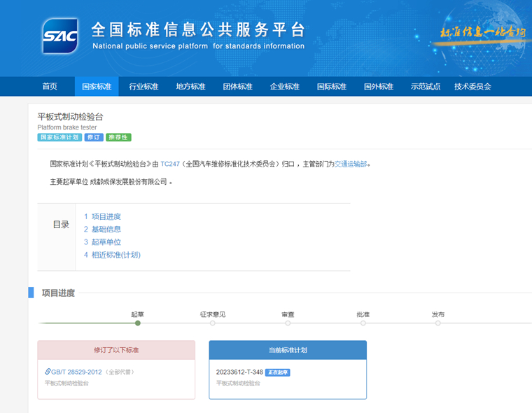Open the 企业标准 menu item
Image resolution: width=532 pixels, height=413 pixels.
[x=284, y=87]
